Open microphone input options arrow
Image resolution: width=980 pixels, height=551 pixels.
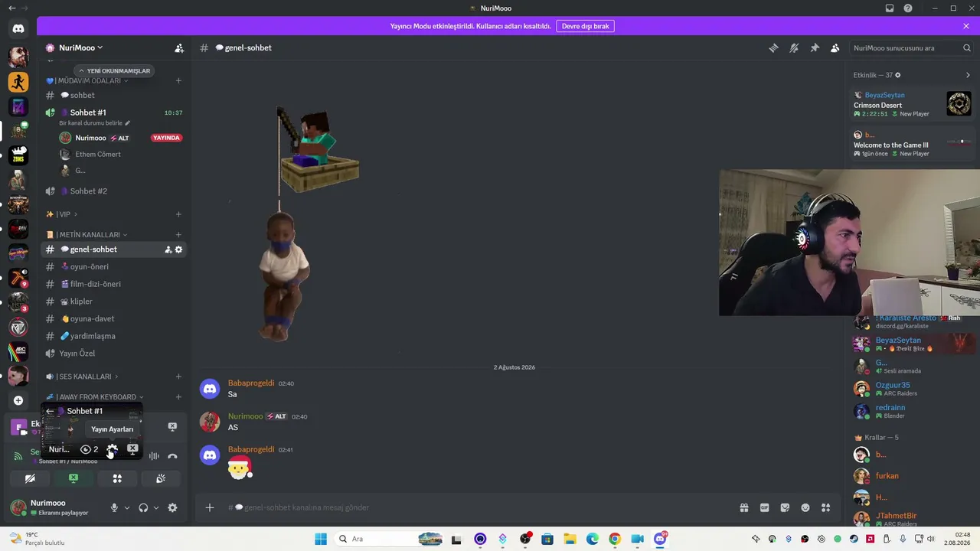tap(127, 507)
